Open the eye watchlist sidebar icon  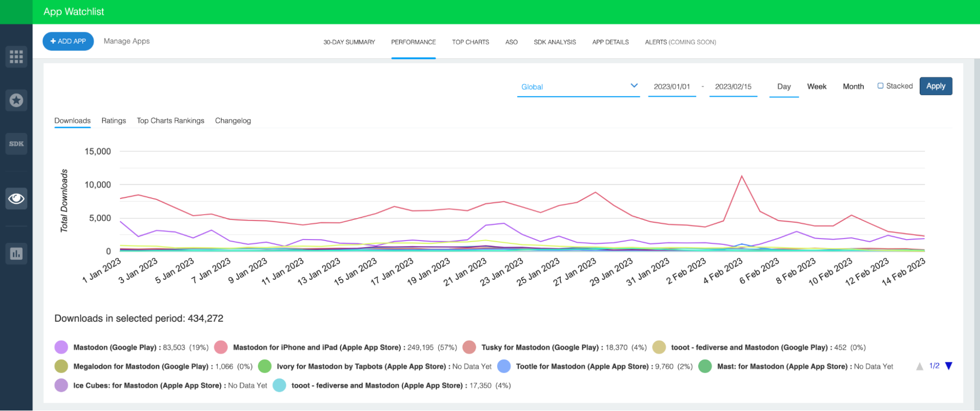[16, 198]
